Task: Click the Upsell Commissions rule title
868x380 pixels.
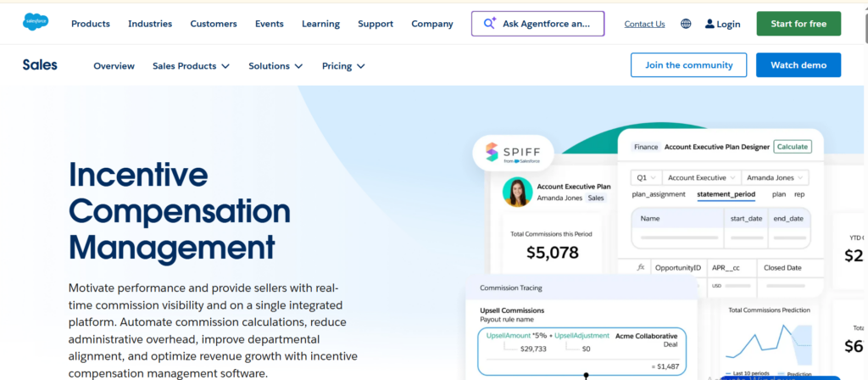Action: [x=512, y=310]
